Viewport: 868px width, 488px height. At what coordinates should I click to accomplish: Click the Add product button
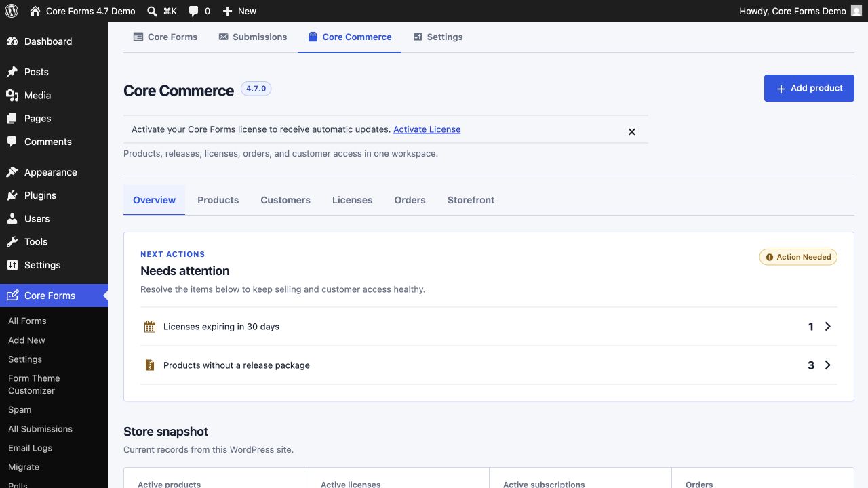809,88
